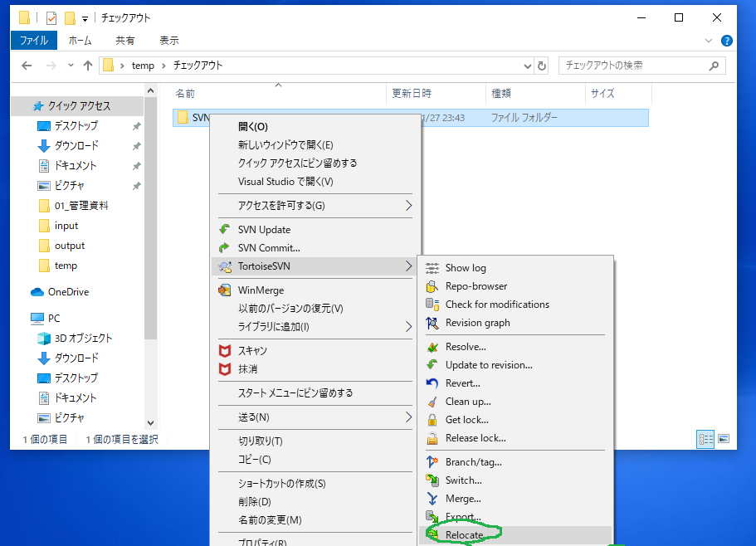This screenshot has width=756, height=546.
Task: Click the SVN Update green arrow icon
Action: click(225, 229)
